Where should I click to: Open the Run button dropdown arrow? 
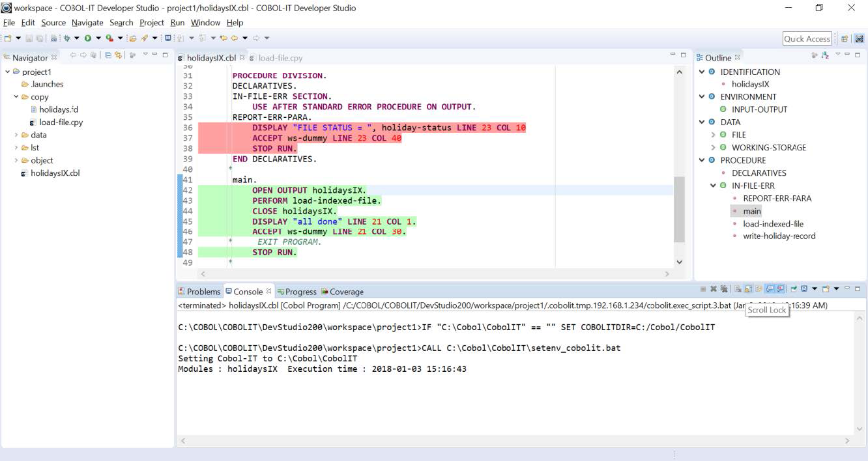click(98, 38)
